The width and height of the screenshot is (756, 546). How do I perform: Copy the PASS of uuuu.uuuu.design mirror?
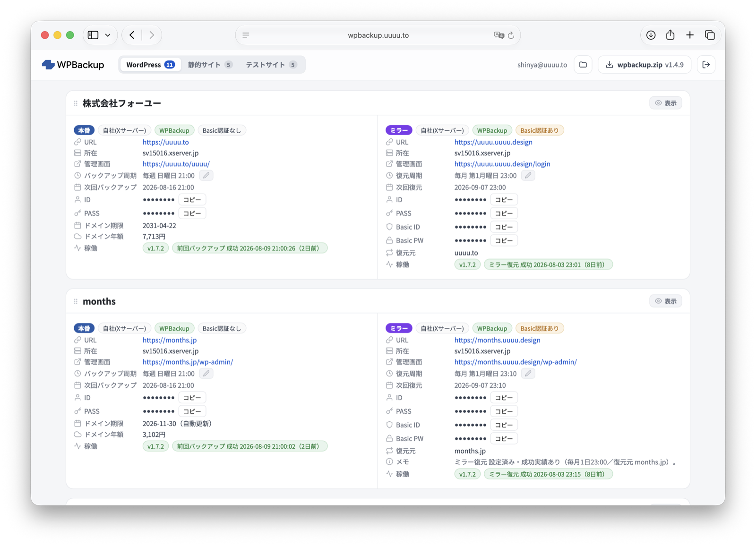(504, 213)
